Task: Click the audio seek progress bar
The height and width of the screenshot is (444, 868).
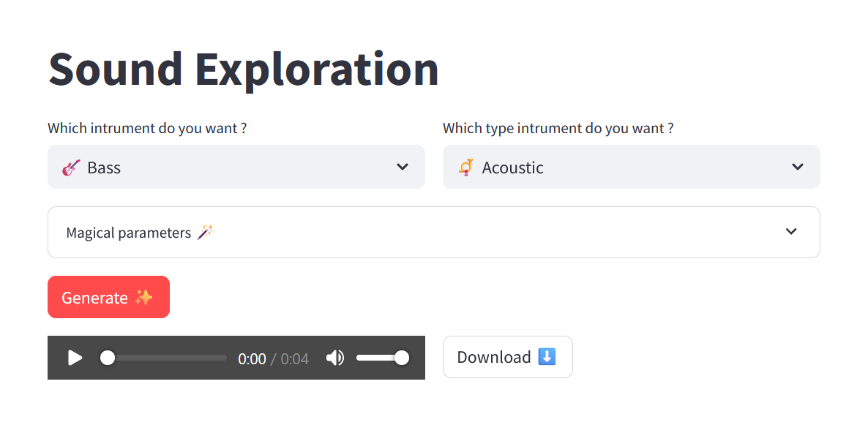Action: pyautogui.click(x=168, y=358)
